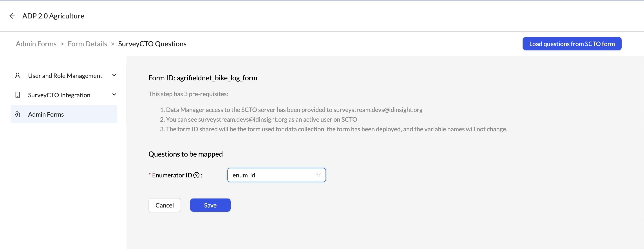Open the User and Role Management menu item

65,76
